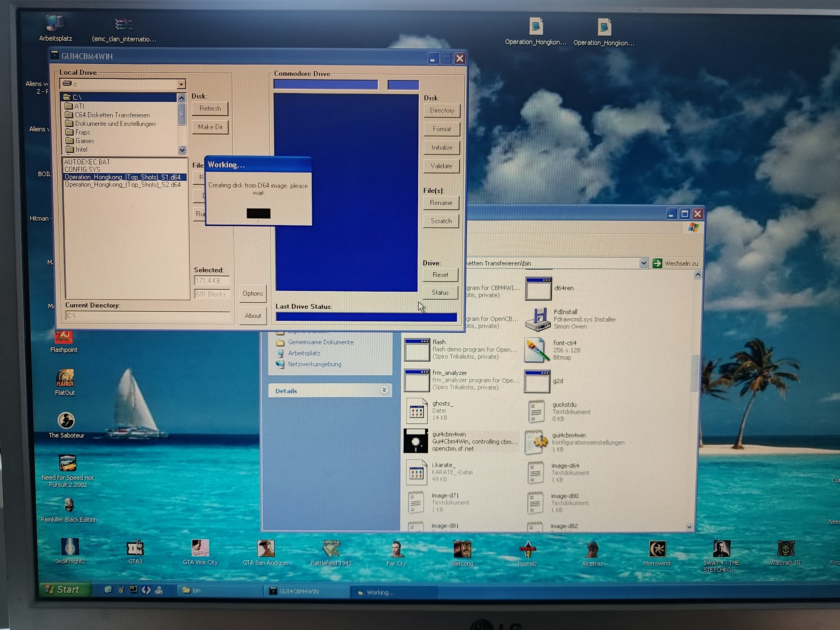
Task: Select i.karate_ file icon in bin window
Action: coord(416,472)
